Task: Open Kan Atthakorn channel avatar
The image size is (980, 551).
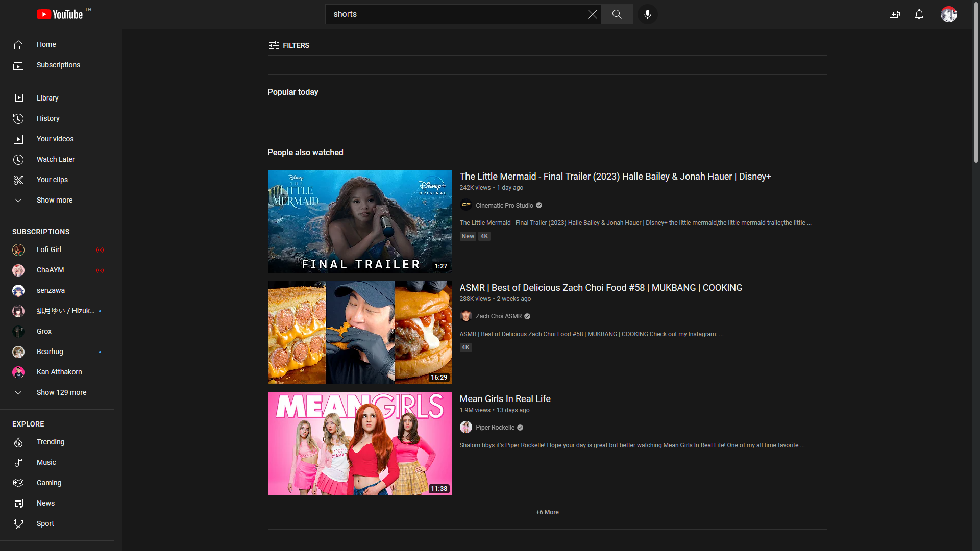Action: 18,372
